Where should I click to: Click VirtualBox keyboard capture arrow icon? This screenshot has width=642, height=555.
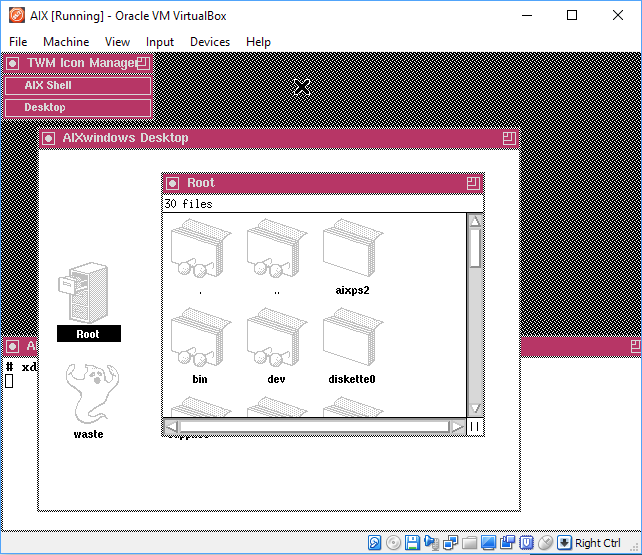[564, 543]
